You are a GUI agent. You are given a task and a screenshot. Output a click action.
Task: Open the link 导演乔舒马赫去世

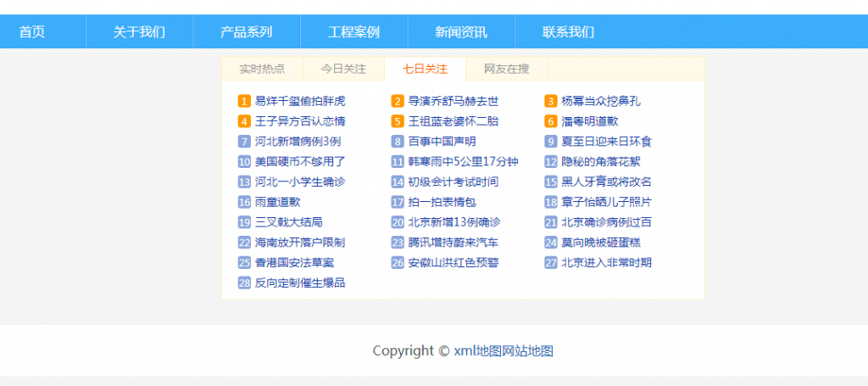click(453, 101)
